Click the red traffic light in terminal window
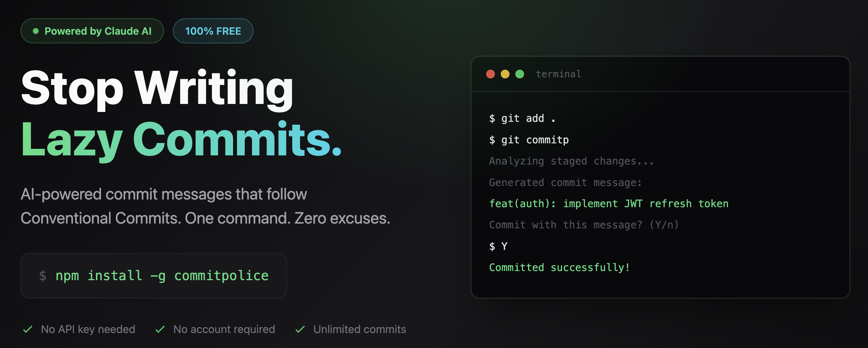868x348 pixels. pos(491,74)
